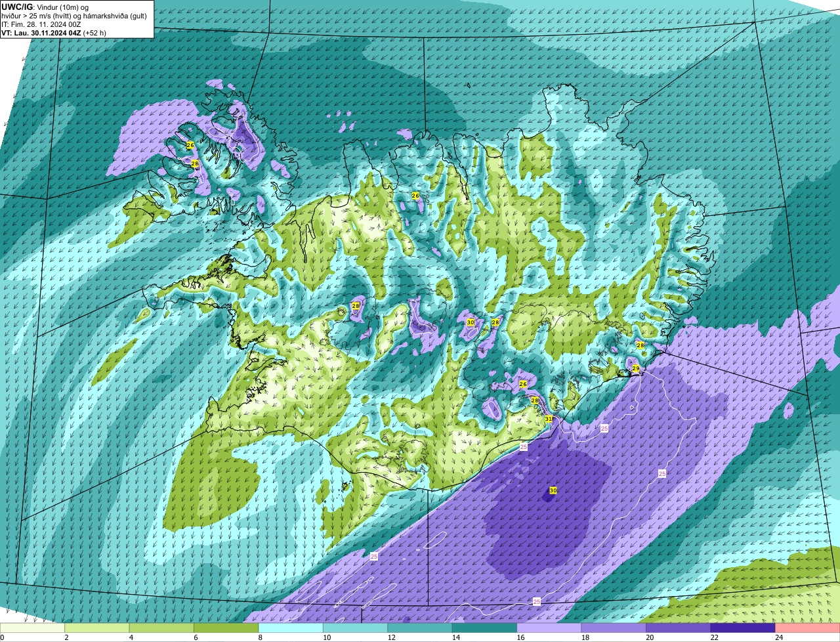Click the yellow '30' gust label over the ocean
The width and height of the screenshot is (840, 642).
pos(553,490)
